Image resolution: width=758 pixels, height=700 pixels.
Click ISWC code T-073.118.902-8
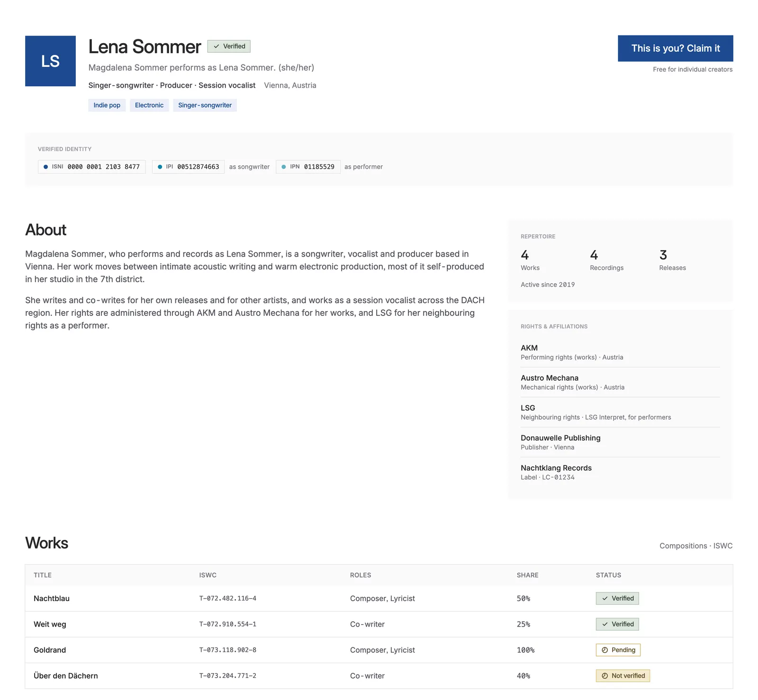227,650
